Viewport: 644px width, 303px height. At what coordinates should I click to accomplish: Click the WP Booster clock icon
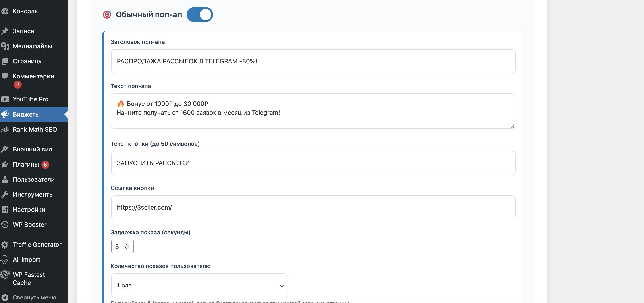[4, 224]
